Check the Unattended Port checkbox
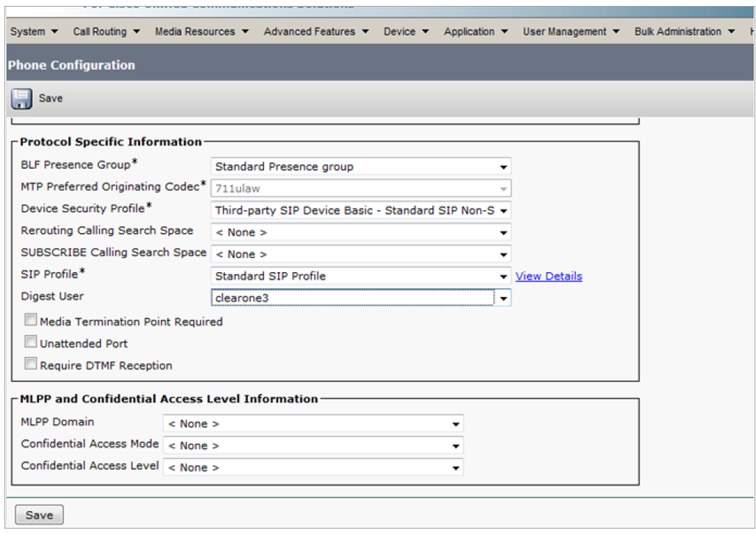 [30, 342]
